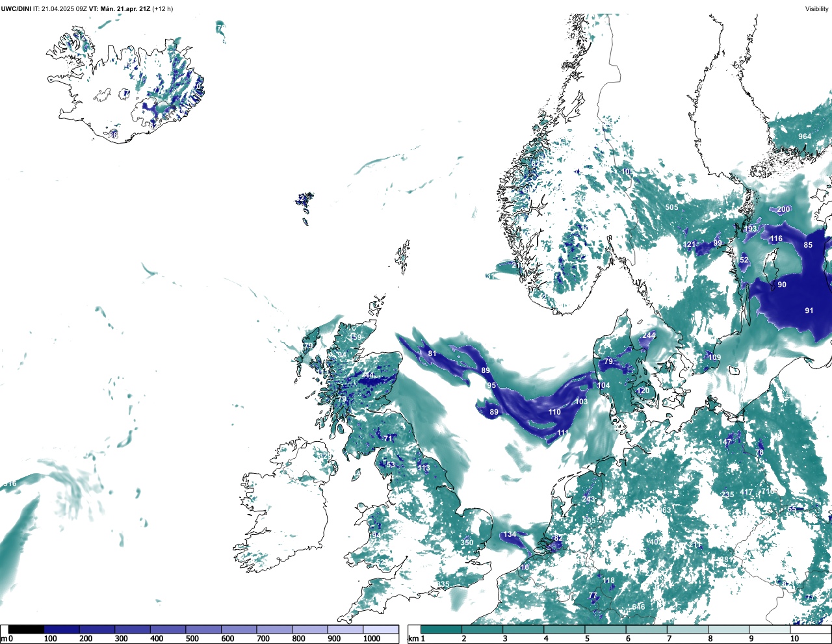
Task: Click the '381' visibility value
Action: pos(727,560)
